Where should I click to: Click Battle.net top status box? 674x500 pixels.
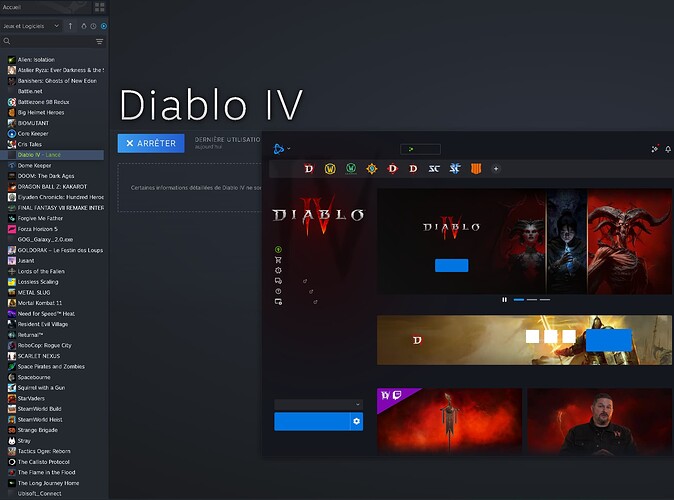(420, 149)
